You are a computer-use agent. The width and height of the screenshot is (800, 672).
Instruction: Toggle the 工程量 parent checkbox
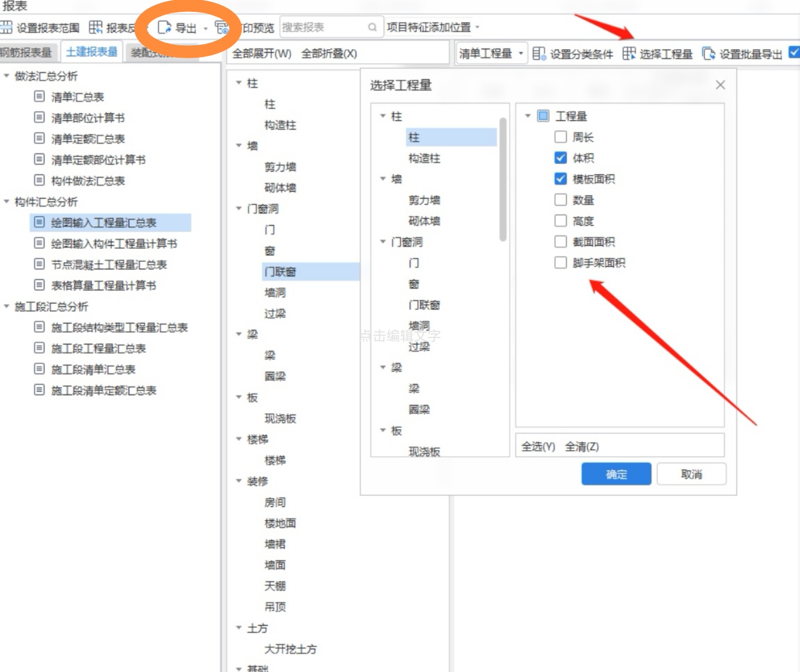(543, 115)
